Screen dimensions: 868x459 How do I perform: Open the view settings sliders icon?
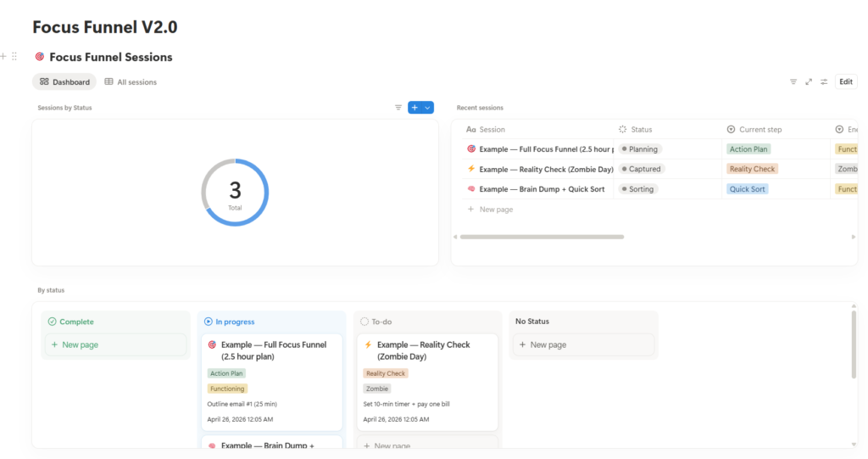coord(824,81)
